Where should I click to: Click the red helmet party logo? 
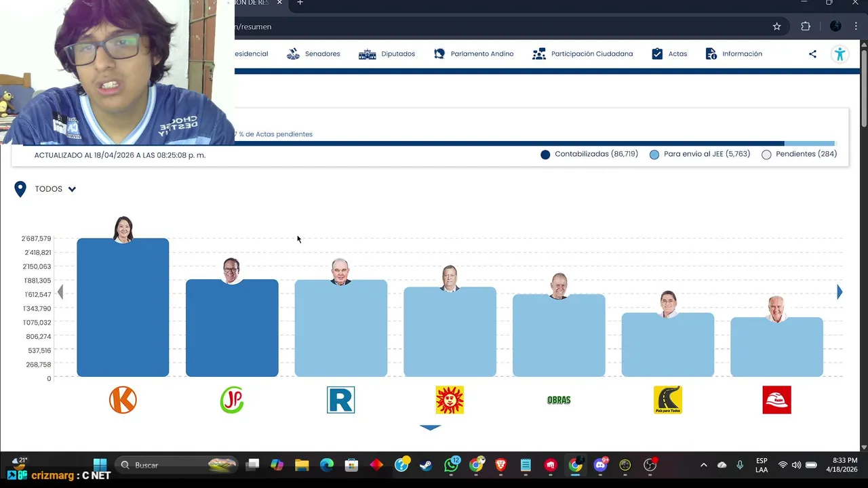pyautogui.click(x=776, y=400)
